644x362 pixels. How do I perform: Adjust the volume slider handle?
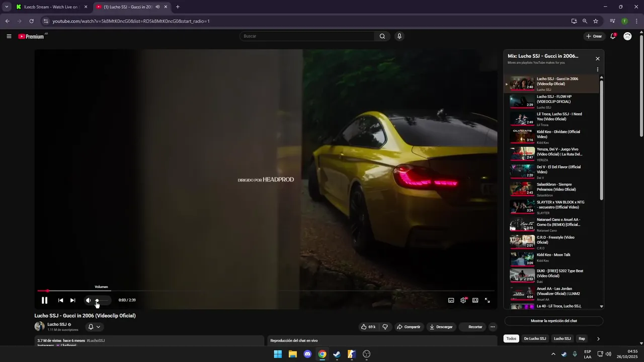(97, 300)
